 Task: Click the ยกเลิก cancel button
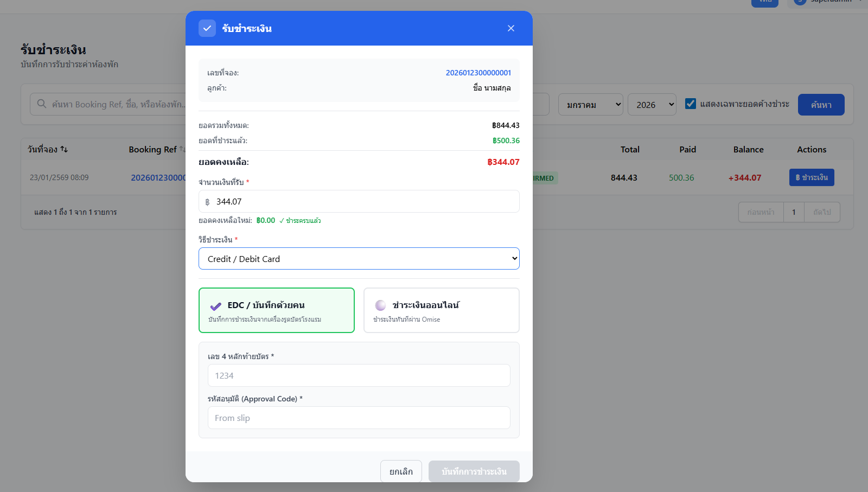[401, 471]
